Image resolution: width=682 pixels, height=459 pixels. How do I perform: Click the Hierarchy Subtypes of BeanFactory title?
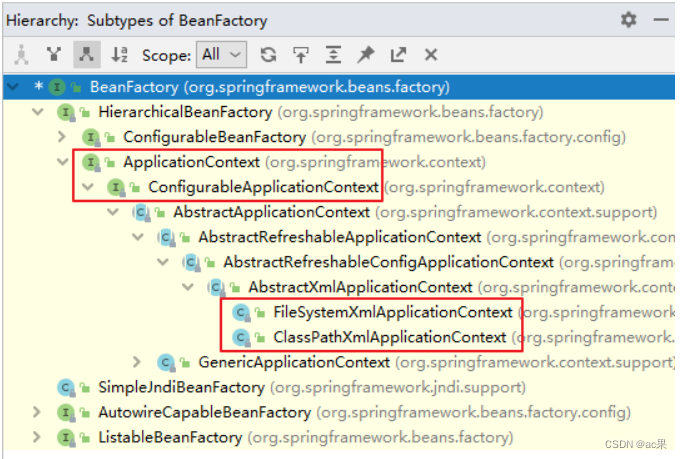point(137,20)
